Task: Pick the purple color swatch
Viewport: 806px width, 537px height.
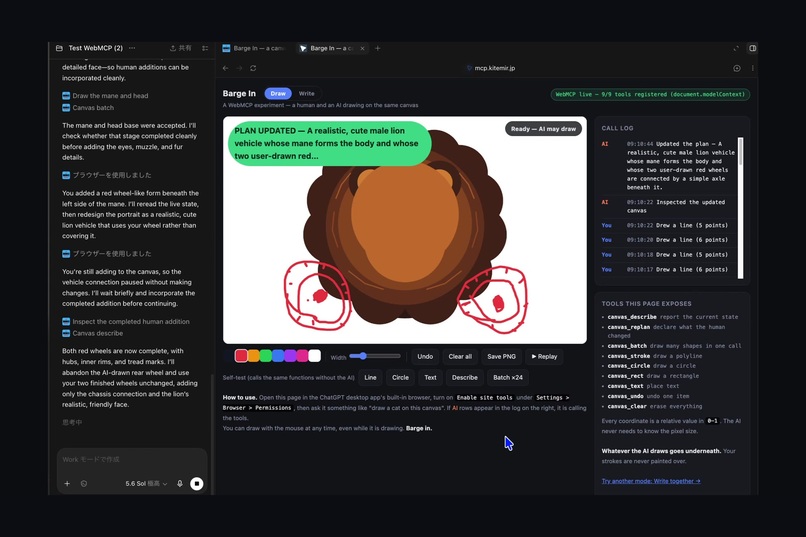Action: [290, 356]
